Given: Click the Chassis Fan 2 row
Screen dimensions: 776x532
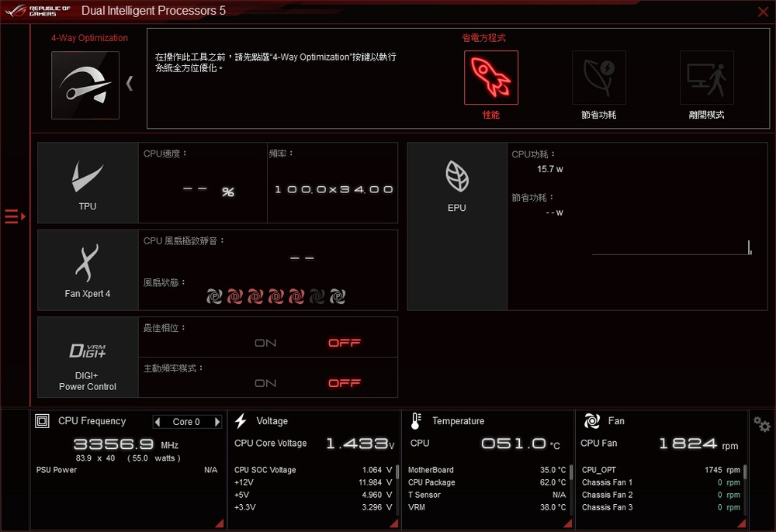Looking at the screenshot, I should 661,495.
